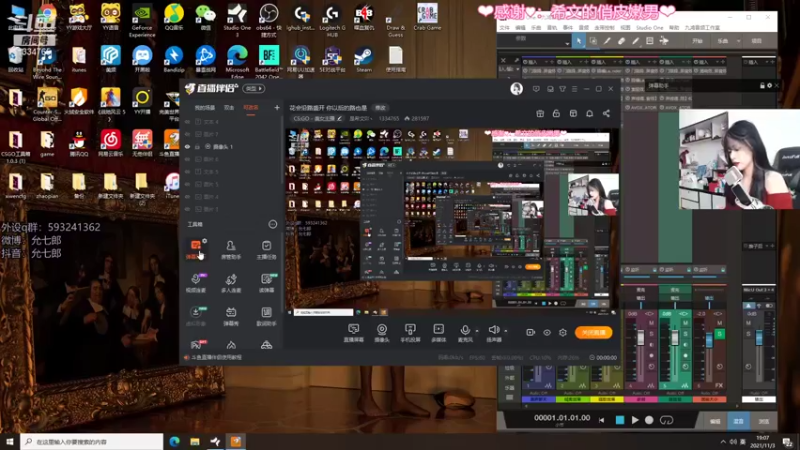Expand the microphone options arrow
Screen dimensions: 800x450
pos(477,331)
